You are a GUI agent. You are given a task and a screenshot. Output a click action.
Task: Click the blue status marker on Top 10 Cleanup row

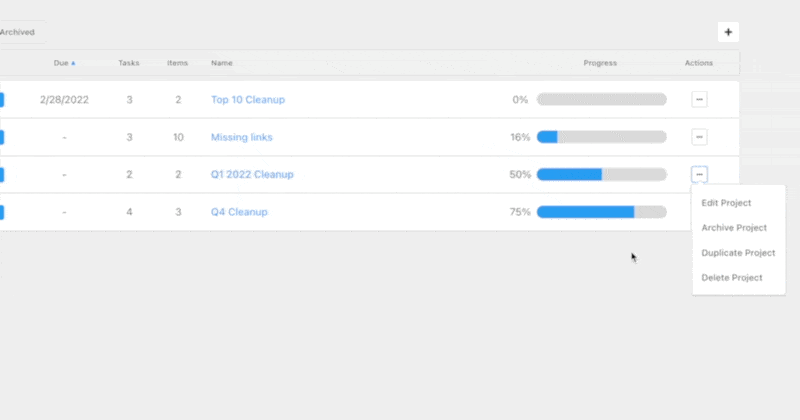(2, 99)
